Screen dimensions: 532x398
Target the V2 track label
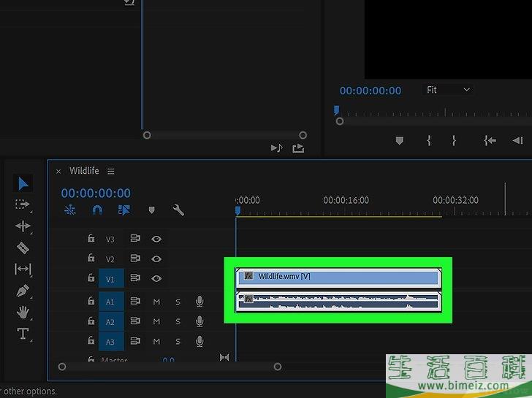coord(110,259)
